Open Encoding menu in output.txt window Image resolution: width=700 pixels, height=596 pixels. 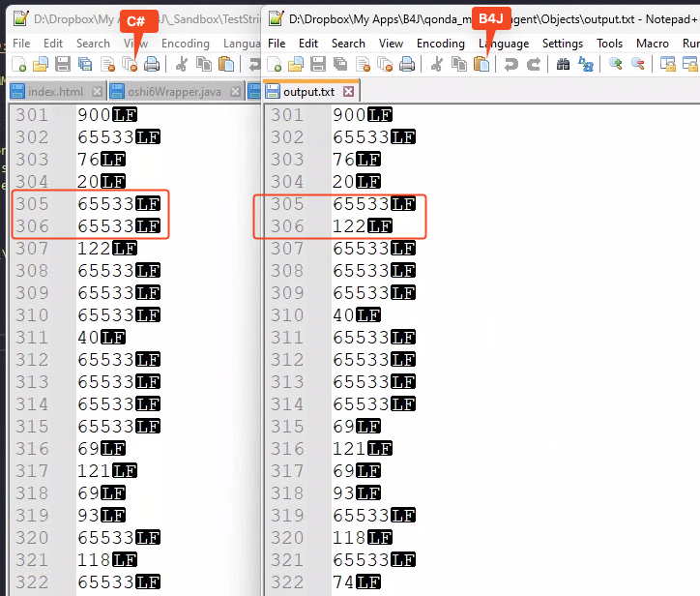pyautogui.click(x=441, y=44)
